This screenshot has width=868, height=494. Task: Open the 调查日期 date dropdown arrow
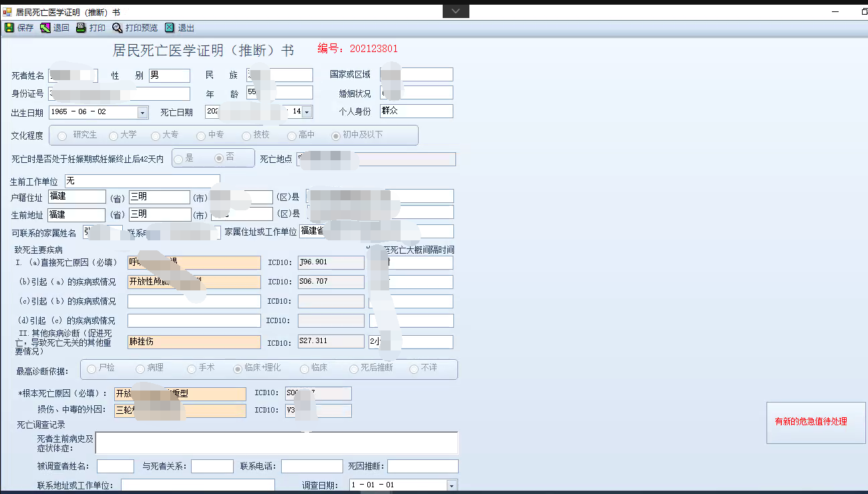[x=451, y=485]
